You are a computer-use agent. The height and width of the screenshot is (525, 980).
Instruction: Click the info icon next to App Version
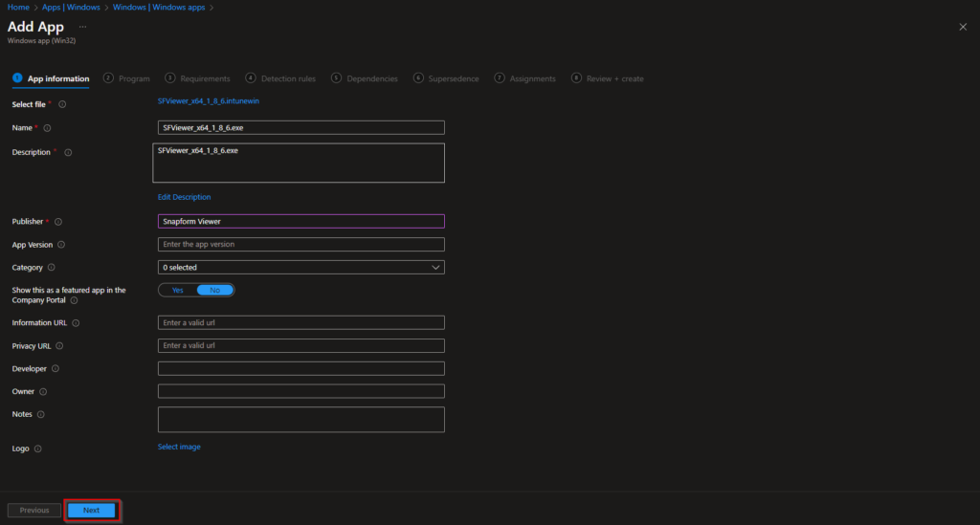pyautogui.click(x=61, y=245)
